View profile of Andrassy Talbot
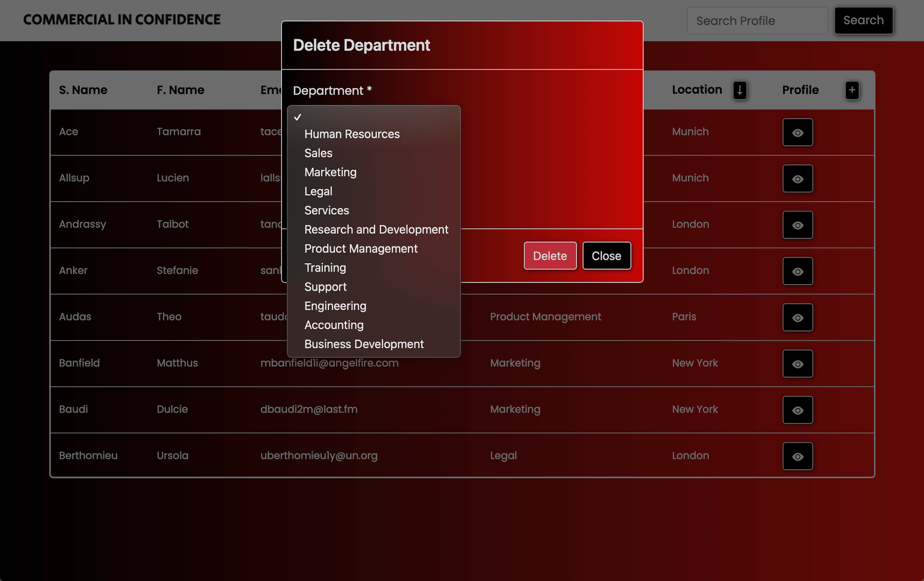 pyautogui.click(x=797, y=225)
